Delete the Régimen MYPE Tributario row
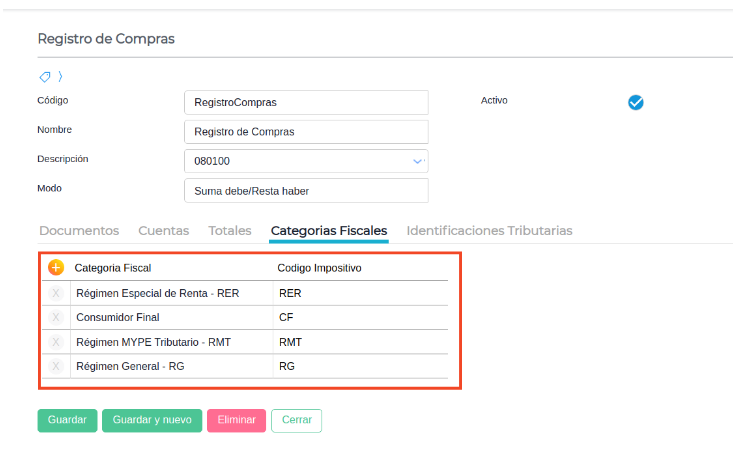This screenshot has width=733, height=460. (x=56, y=342)
